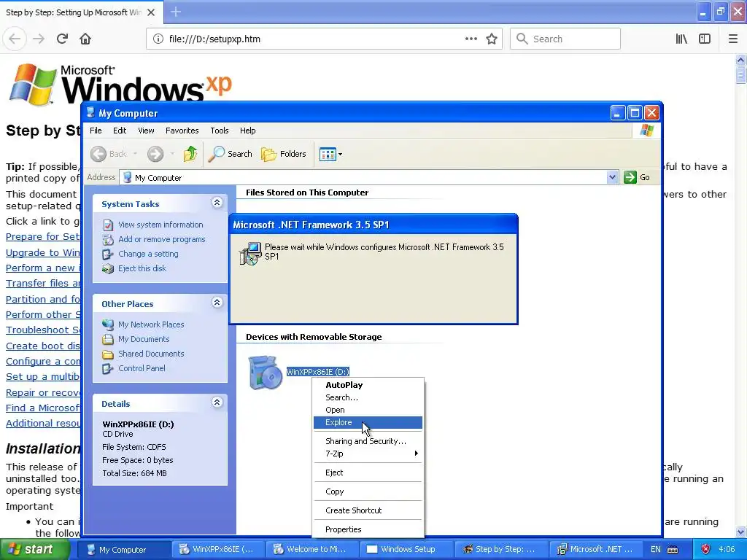Click the Back button in My Computer

(x=109, y=154)
